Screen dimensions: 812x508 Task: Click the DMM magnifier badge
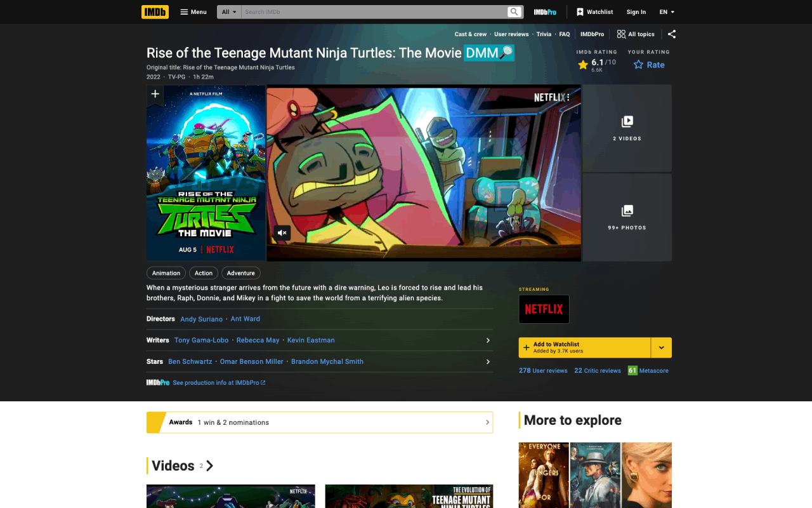(x=489, y=53)
